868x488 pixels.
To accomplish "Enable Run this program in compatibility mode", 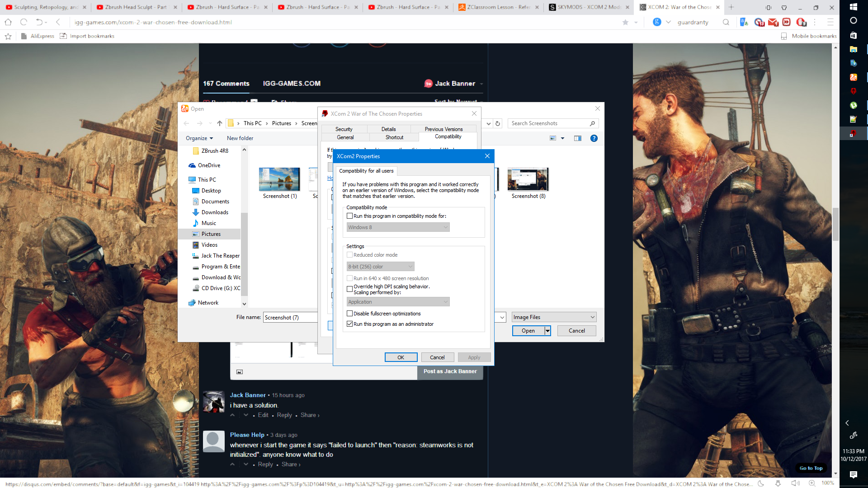I will pyautogui.click(x=349, y=216).
